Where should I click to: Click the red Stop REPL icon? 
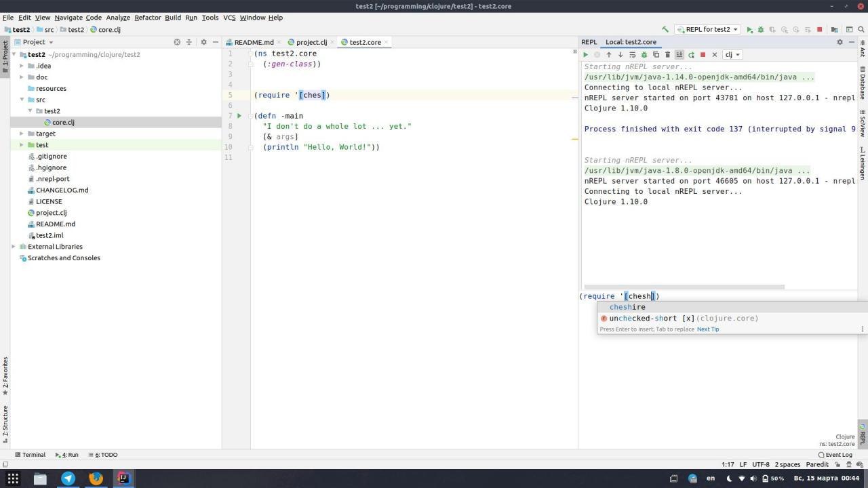tap(703, 55)
